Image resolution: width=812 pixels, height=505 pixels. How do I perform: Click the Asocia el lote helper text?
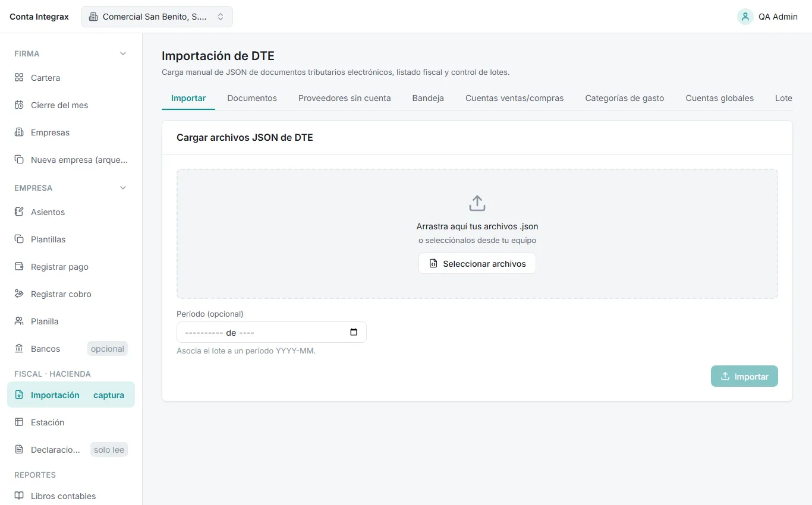tap(246, 351)
